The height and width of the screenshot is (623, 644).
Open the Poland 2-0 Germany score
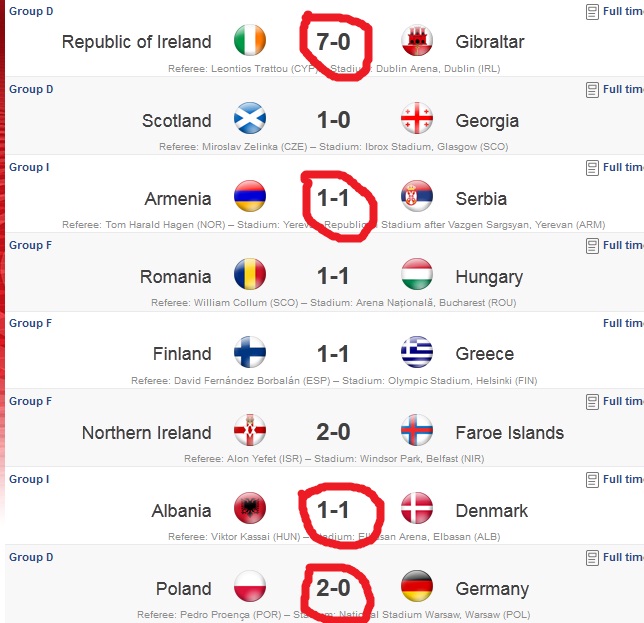tap(334, 588)
